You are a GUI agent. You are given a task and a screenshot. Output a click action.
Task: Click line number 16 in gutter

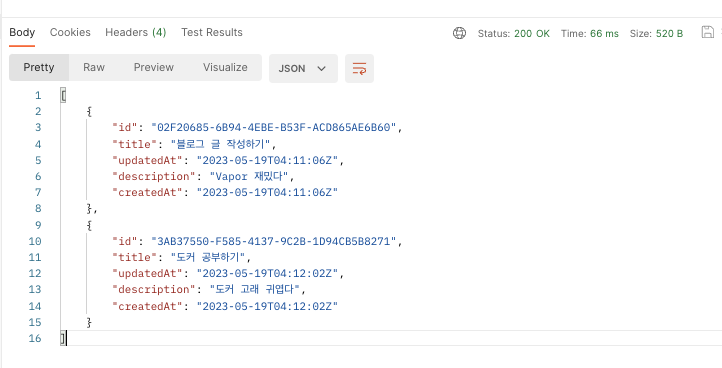(35, 339)
